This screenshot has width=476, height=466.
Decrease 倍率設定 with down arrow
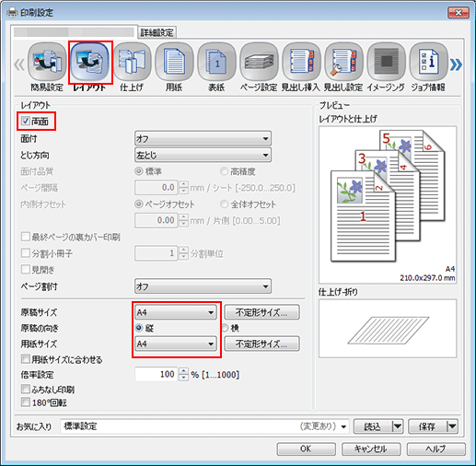coord(183,378)
